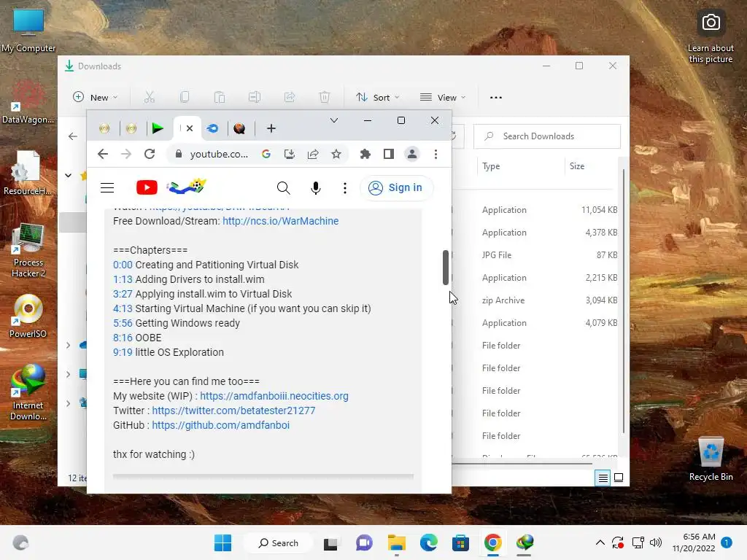Click Learn about this picture icon
Viewport: 747px width, 560px height.
(x=711, y=38)
